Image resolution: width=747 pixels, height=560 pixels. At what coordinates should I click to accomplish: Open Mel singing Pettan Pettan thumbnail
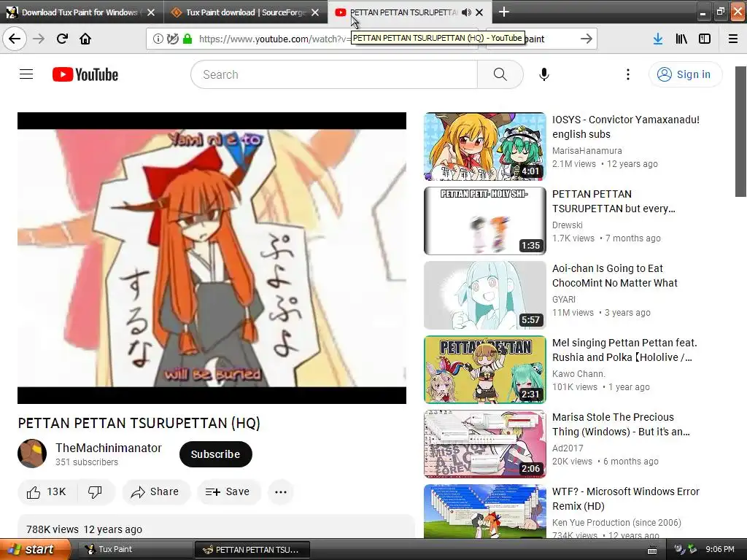point(485,370)
